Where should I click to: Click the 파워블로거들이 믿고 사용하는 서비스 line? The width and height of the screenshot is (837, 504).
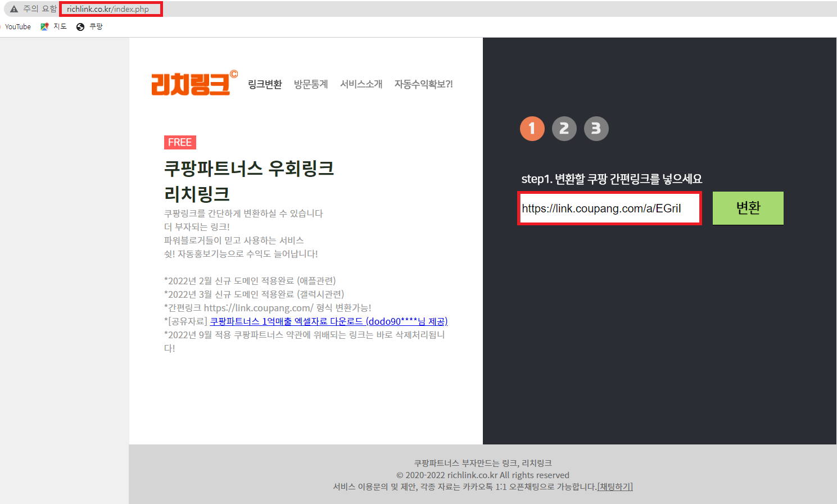click(234, 240)
